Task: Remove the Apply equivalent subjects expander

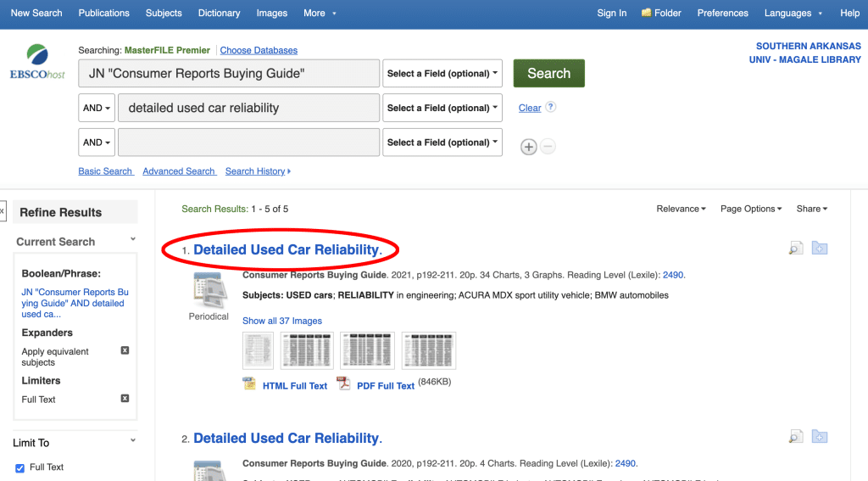Action: [x=125, y=350]
